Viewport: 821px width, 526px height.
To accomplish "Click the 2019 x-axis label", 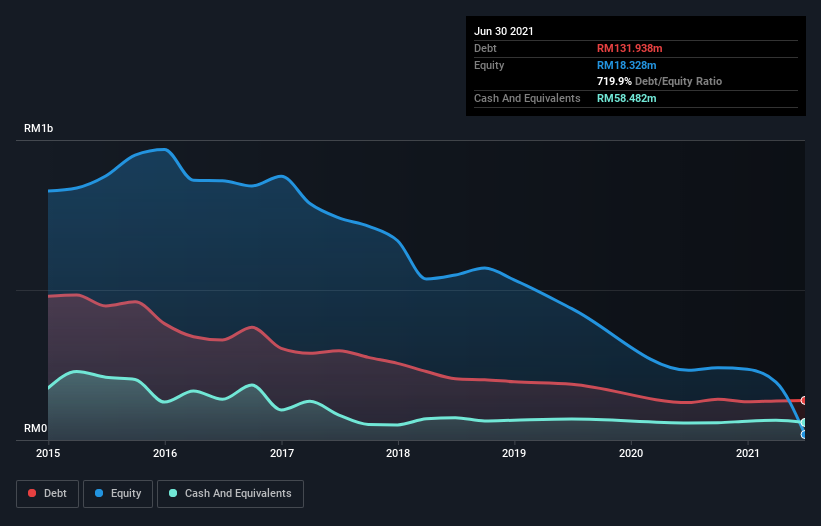I will tap(514, 453).
